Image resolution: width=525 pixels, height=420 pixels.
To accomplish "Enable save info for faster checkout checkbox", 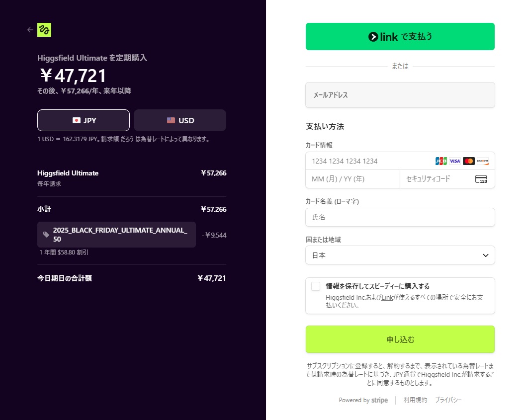I will point(316,286).
